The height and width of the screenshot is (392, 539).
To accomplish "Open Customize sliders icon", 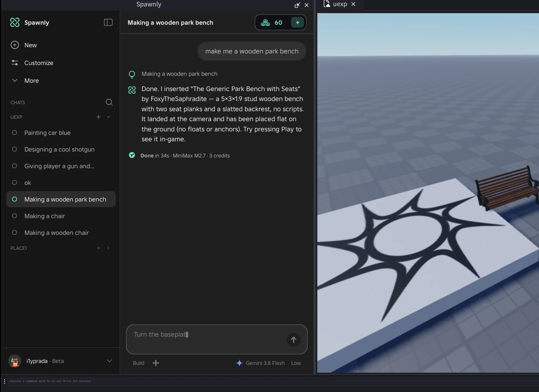I will point(15,63).
